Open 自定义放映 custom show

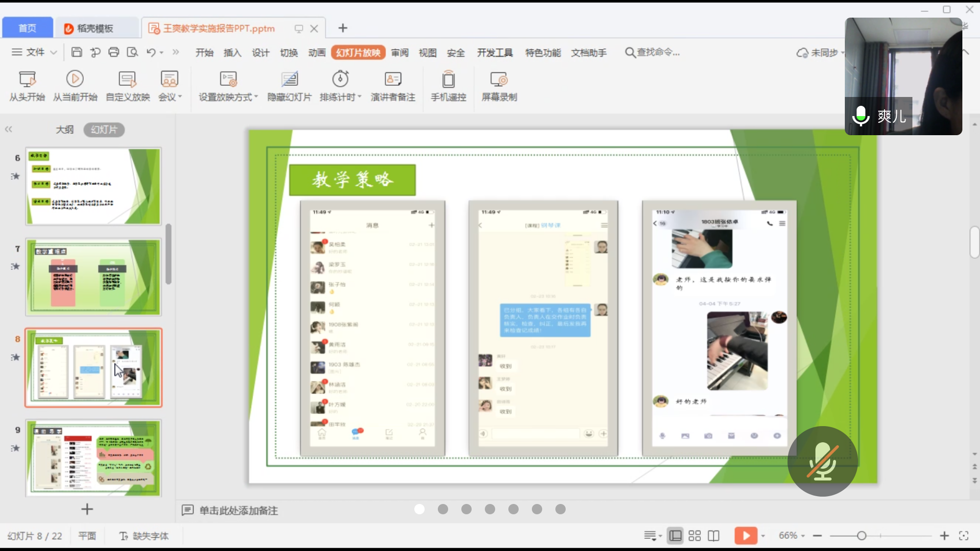pos(127,79)
